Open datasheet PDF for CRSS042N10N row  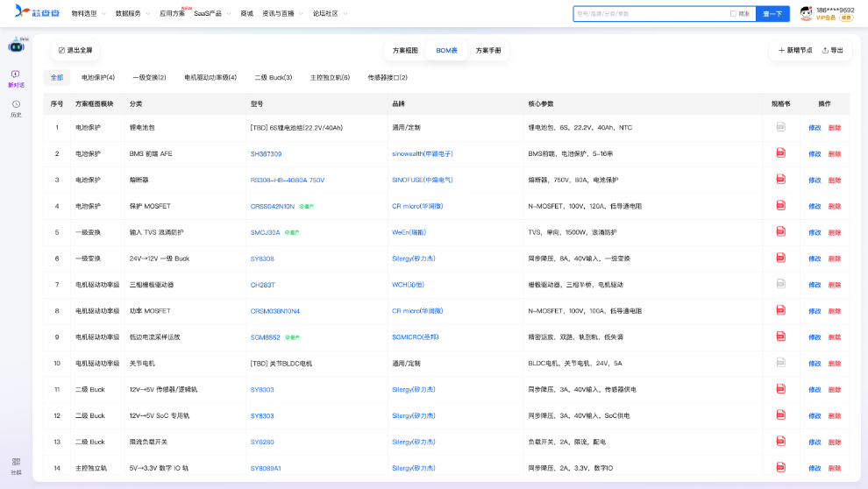(x=780, y=205)
